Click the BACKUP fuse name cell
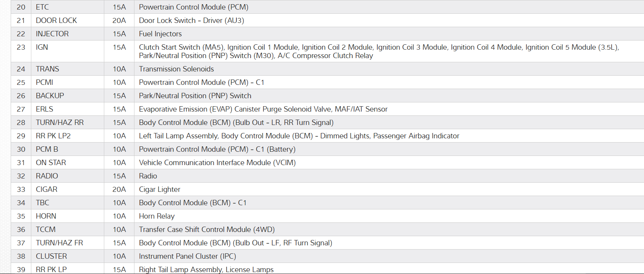Image resolution: width=644 pixels, height=274 pixels. 50,96
